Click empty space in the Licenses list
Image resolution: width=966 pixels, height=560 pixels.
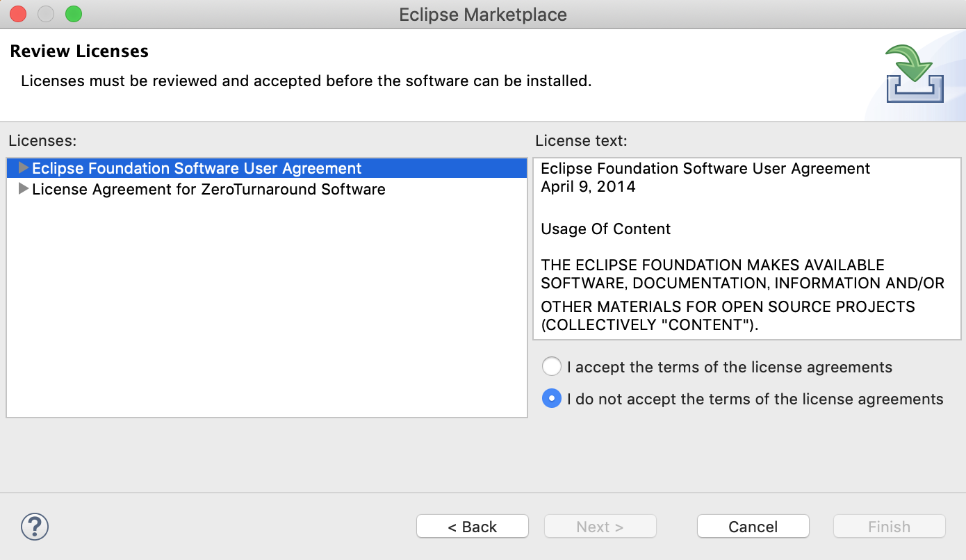[266, 313]
